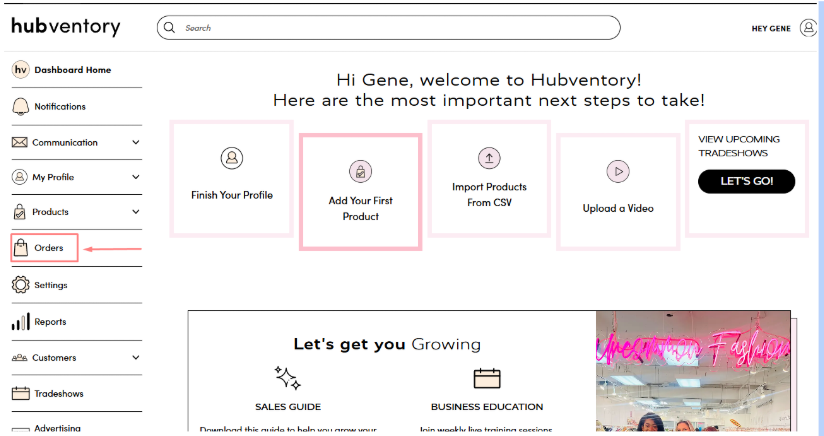The width and height of the screenshot is (824, 436).
Task: Click the Settings gear icon
Action: 20,285
